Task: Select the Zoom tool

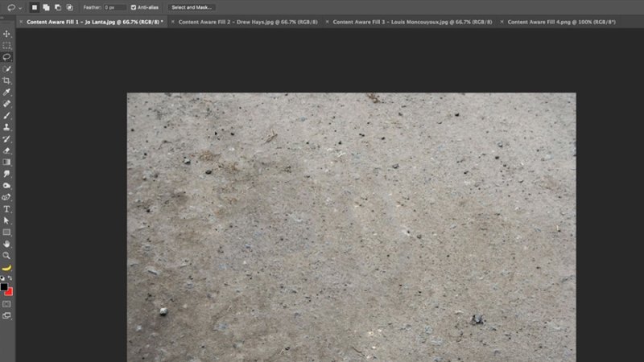Action: [x=6, y=256]
